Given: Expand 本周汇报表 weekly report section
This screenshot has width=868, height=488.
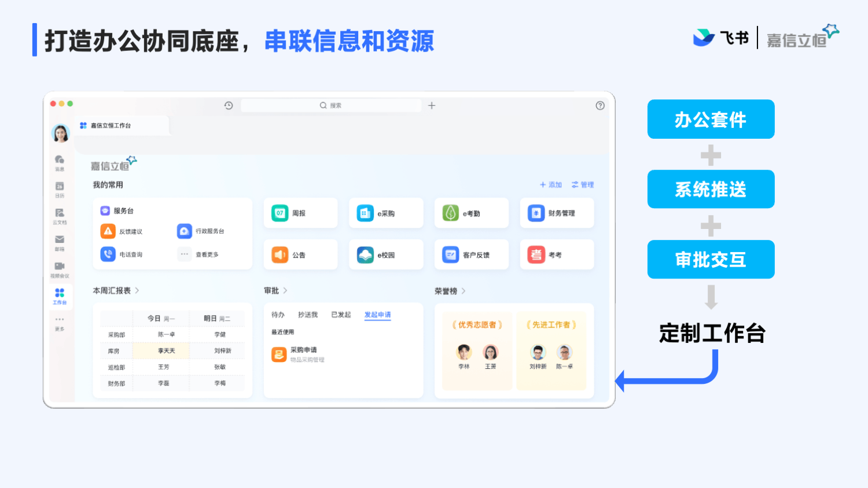Looking at the screenshot, I should [x=116, y=291].
